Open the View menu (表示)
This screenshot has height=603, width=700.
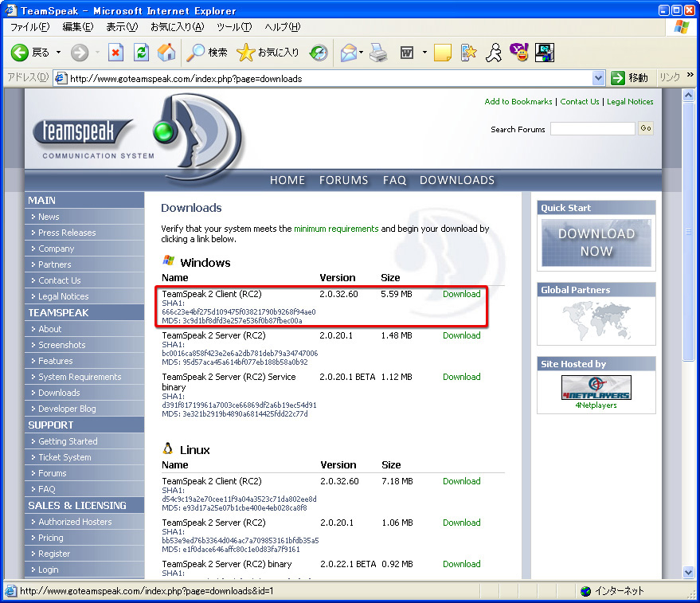click(122, 27)
